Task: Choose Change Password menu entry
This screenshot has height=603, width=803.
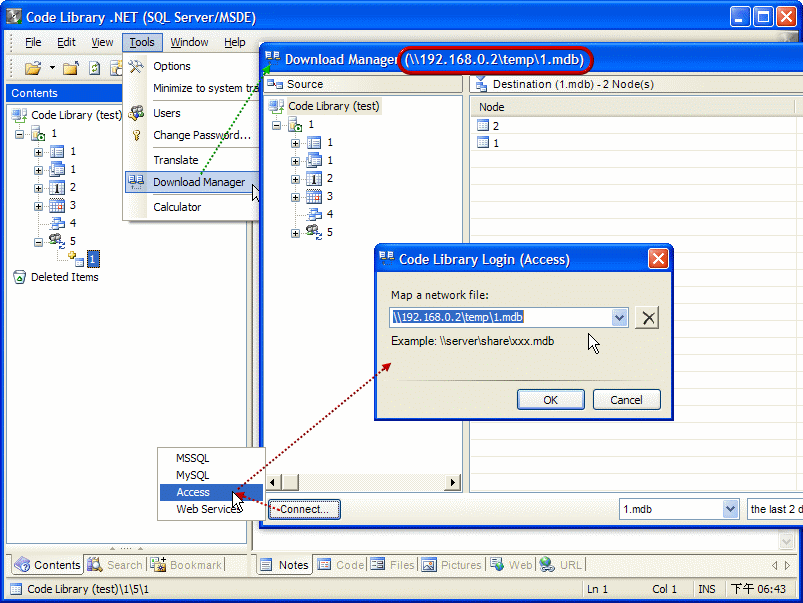Action: click(202, 135)
